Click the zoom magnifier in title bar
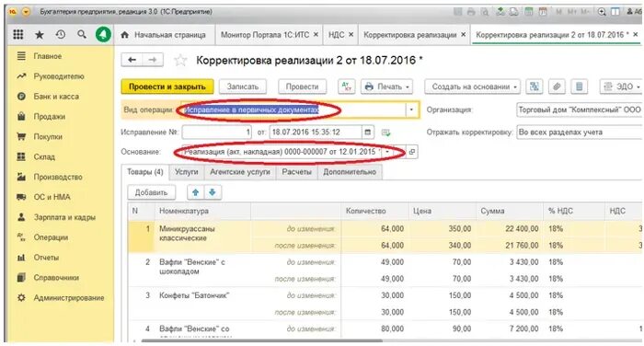This screenshot has width=644, height=346. [602, 12]
